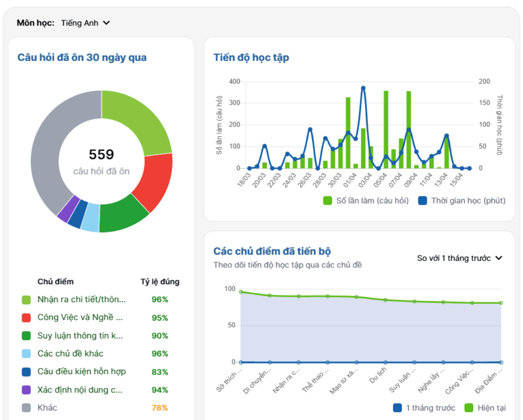The width and height of the screenshot is (523, 420).
Task: Click the Các chủ điểm đã tiến bộ heading
Action: (x=272, y=251)
